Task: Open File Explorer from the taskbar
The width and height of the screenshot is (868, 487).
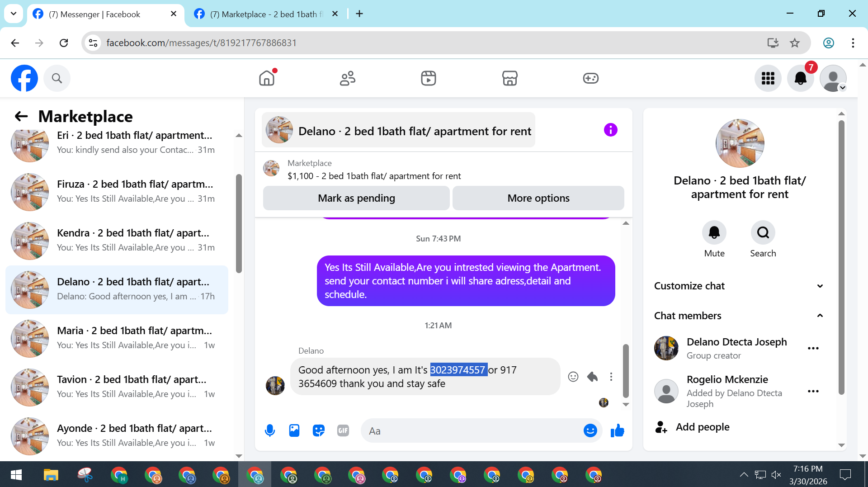Action: point(51,475)
